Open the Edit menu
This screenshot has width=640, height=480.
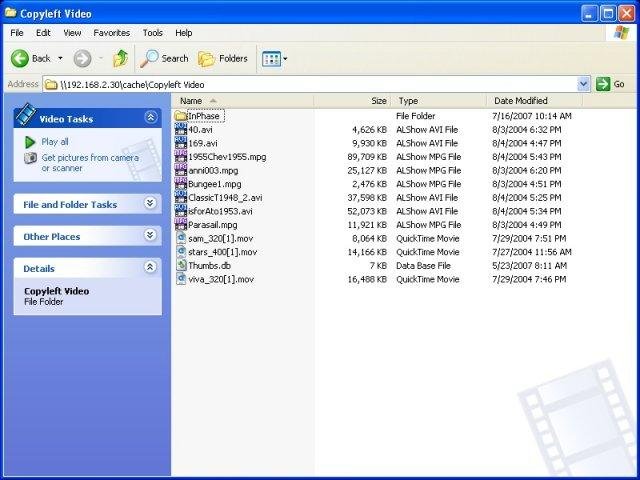click(x=43, y=33)
